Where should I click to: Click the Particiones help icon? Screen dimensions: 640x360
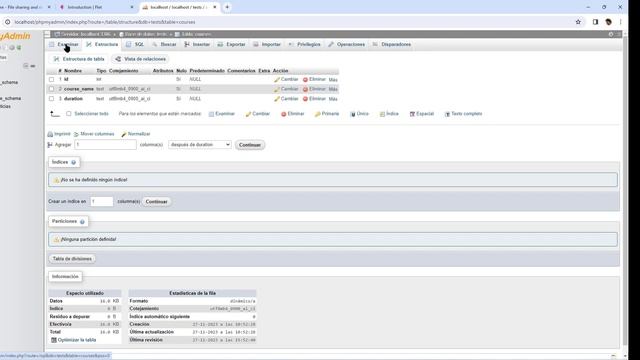pyautogui.click(x=82, y=222)
